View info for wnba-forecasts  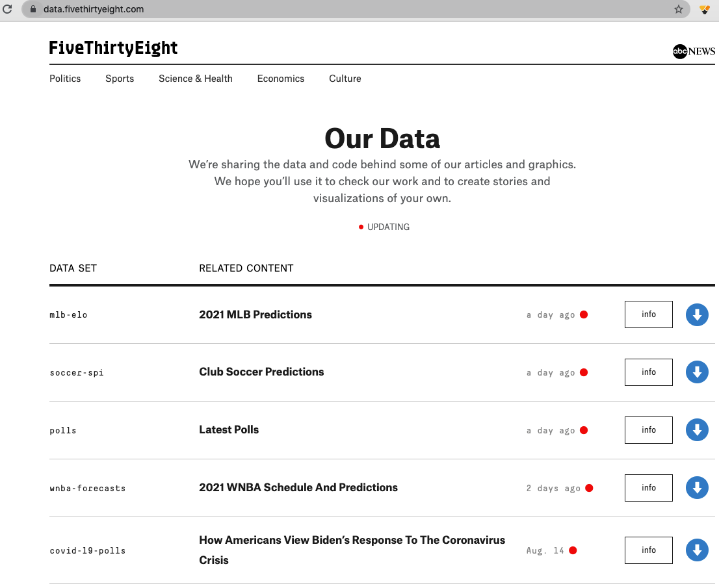point(648,488)
